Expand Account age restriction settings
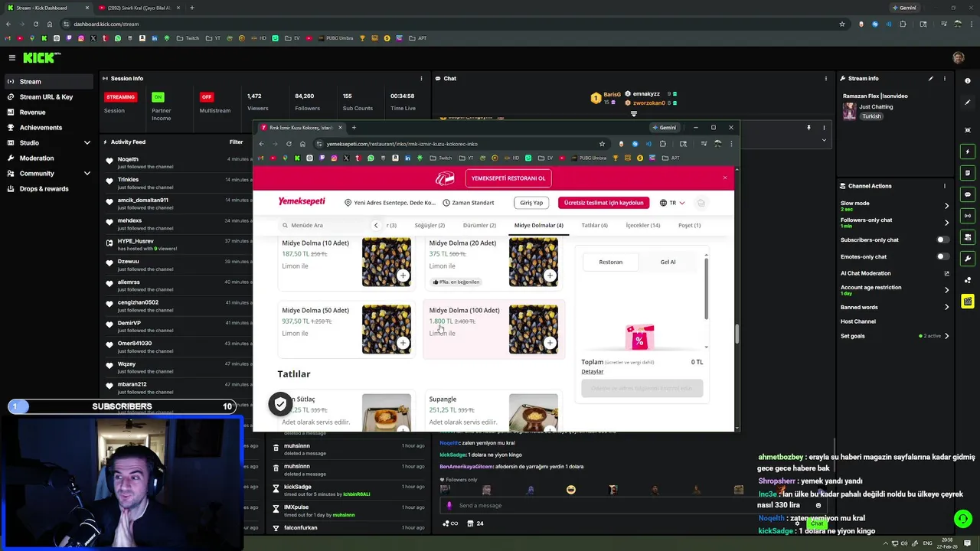The height and width of the screenshot is (551, 980). tap(946, 290)
